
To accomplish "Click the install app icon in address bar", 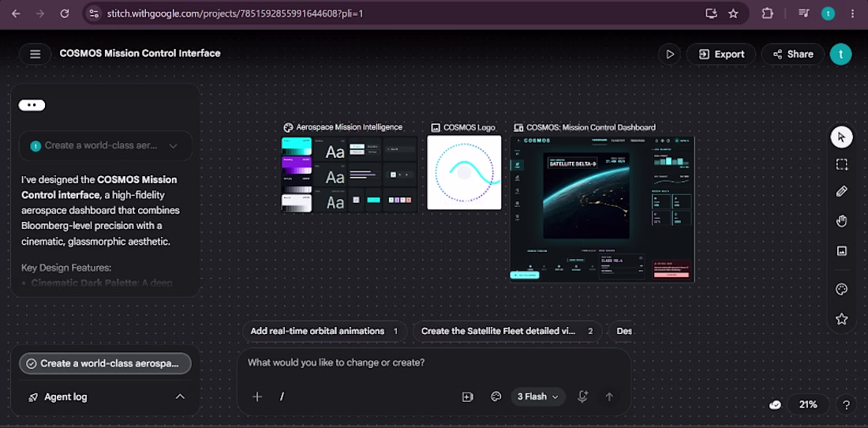I will 711,13.
